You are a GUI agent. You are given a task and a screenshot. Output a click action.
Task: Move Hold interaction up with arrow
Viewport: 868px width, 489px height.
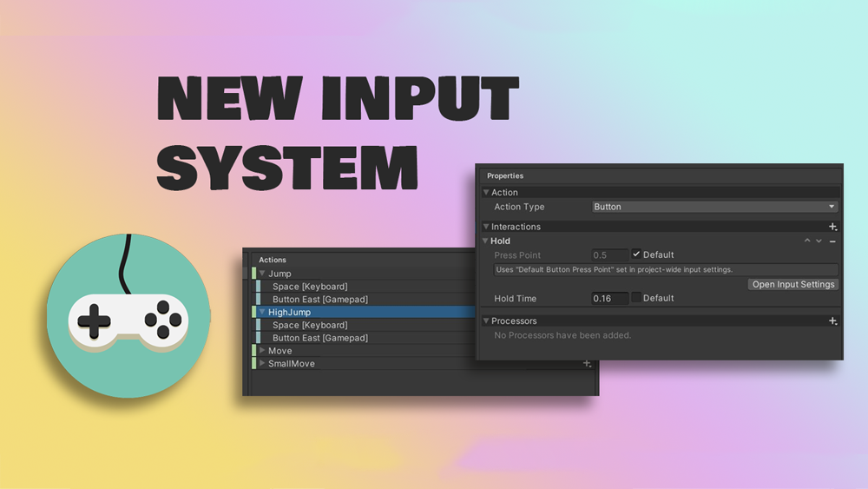click(x=807, y=241)
